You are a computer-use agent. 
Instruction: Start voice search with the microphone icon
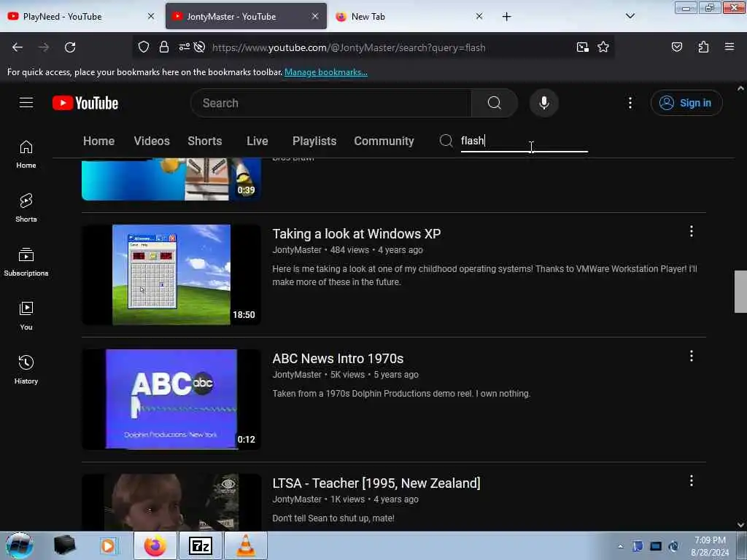coord(543,103)
